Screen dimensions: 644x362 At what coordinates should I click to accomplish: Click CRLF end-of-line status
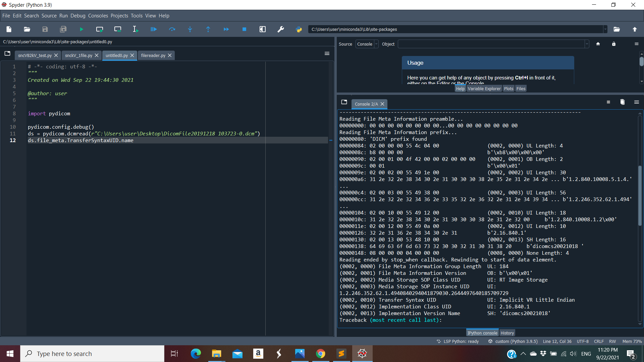599,342
